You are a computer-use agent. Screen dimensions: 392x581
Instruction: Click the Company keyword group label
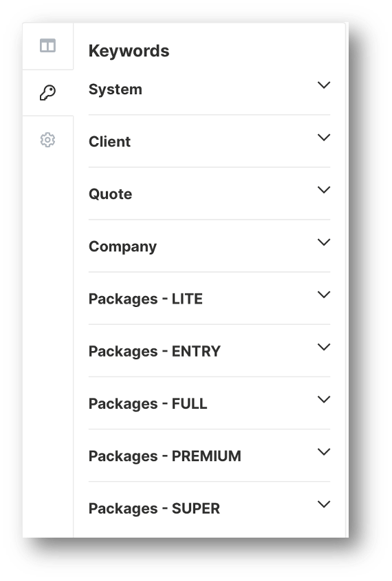(x=122, y=246)
